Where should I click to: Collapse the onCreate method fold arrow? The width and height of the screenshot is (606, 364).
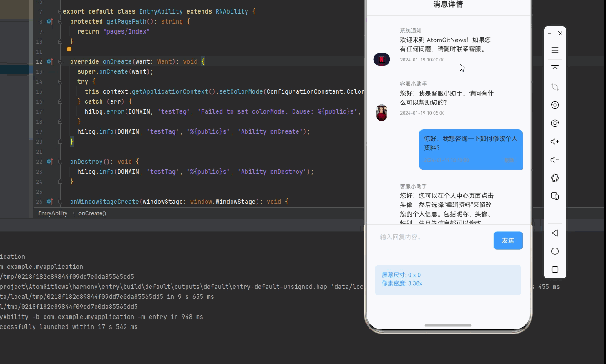click(x=60, y=61)
